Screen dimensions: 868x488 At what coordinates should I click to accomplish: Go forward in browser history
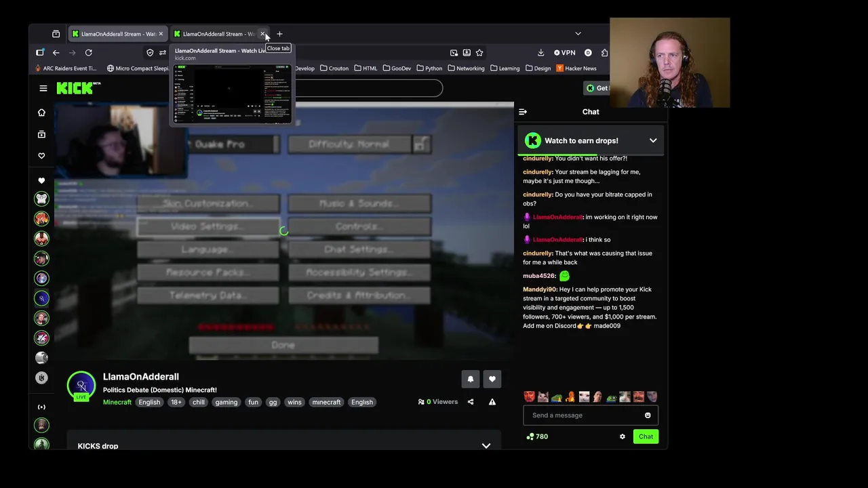click(x=72, y=52)
